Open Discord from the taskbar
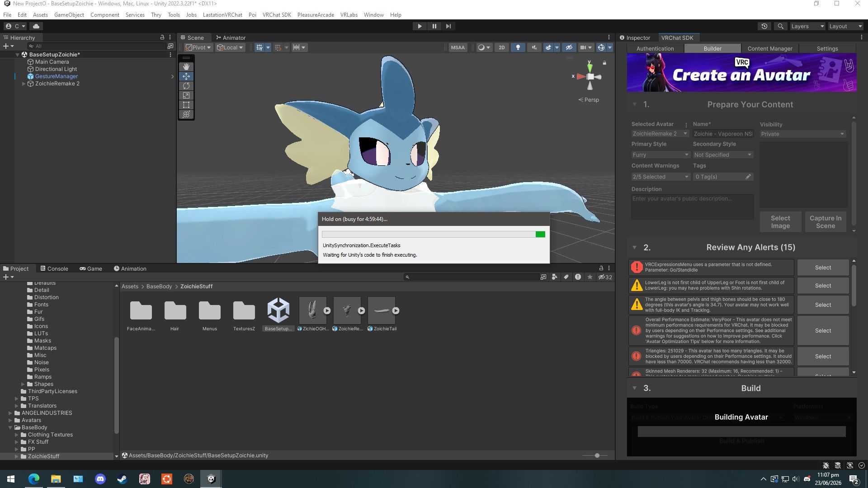Viewport: 868px width, 488px height. click(100, 479)
